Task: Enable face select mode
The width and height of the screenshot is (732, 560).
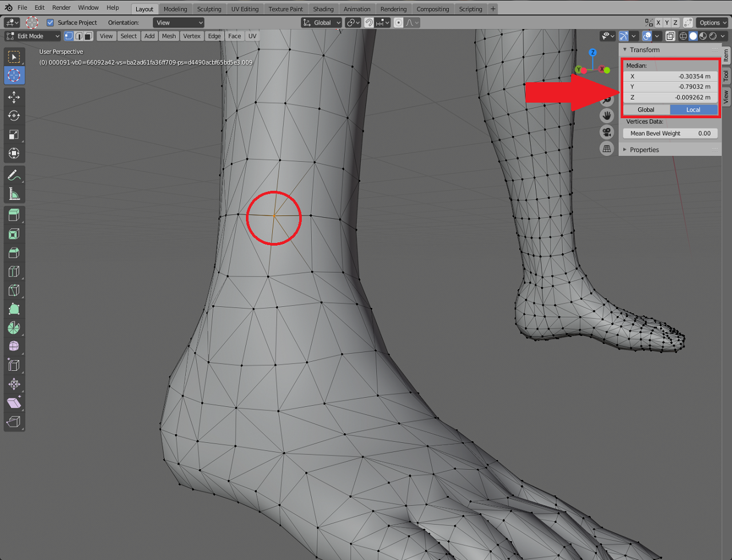Action: point(89,36)
